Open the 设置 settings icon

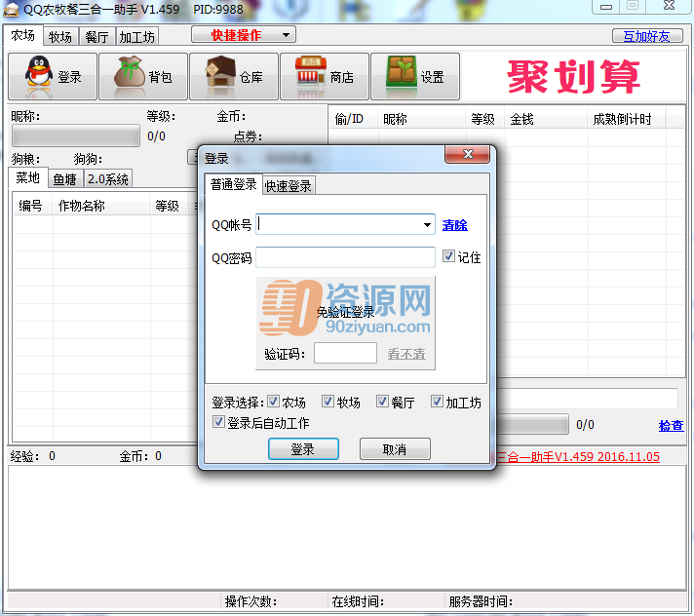[x=415, y=77]
